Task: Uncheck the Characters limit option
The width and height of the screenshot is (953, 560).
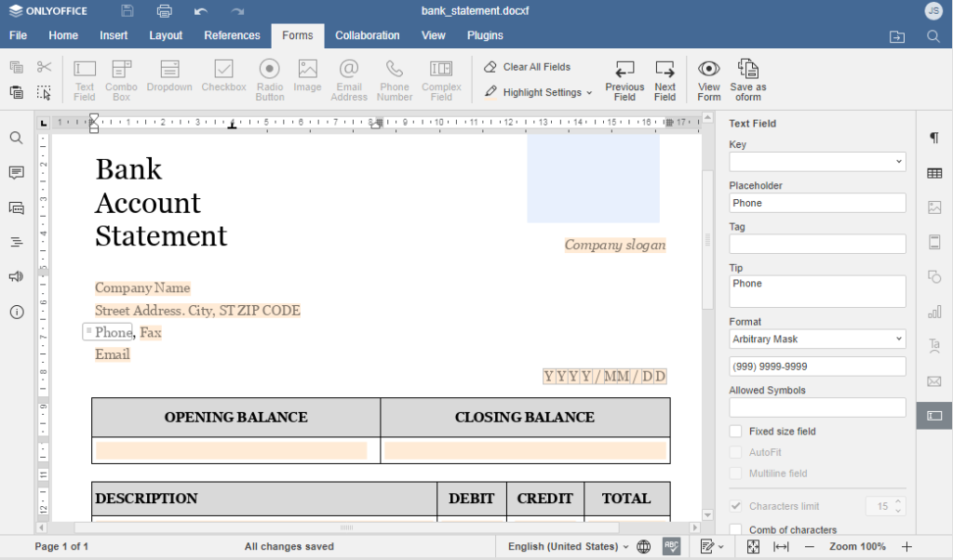Action: pyautogui.click(x=734, y=506)
